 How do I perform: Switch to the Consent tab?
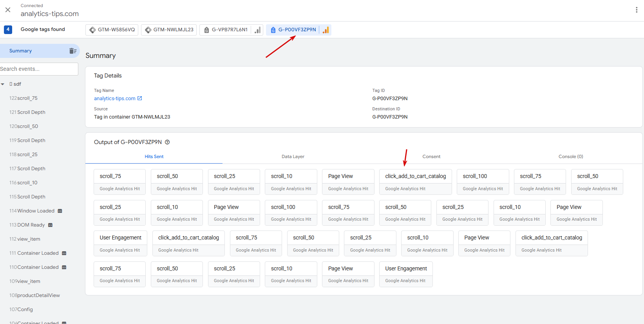click(431, 157)
